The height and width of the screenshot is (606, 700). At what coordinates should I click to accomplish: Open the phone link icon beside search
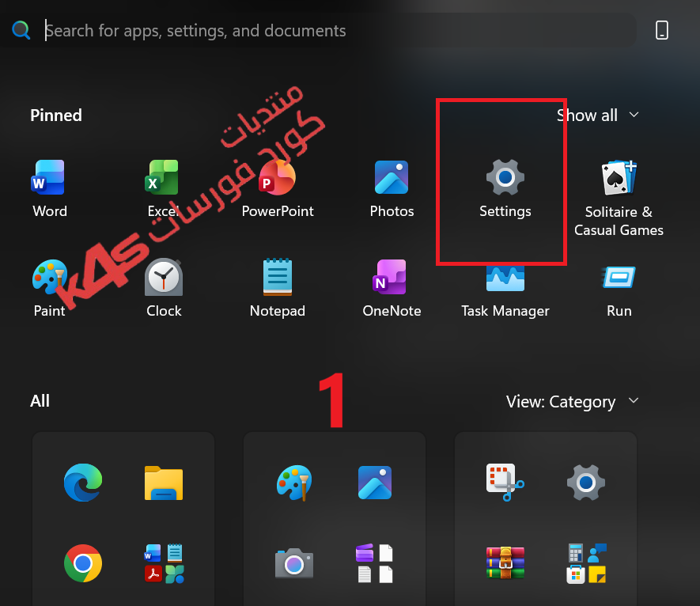click(x=661, y=30)
